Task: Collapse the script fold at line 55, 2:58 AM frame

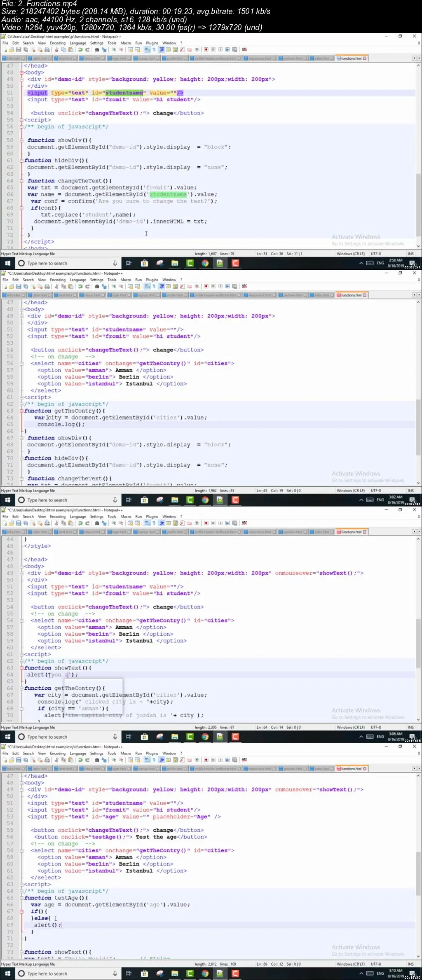Action: (x=21, y=120)
